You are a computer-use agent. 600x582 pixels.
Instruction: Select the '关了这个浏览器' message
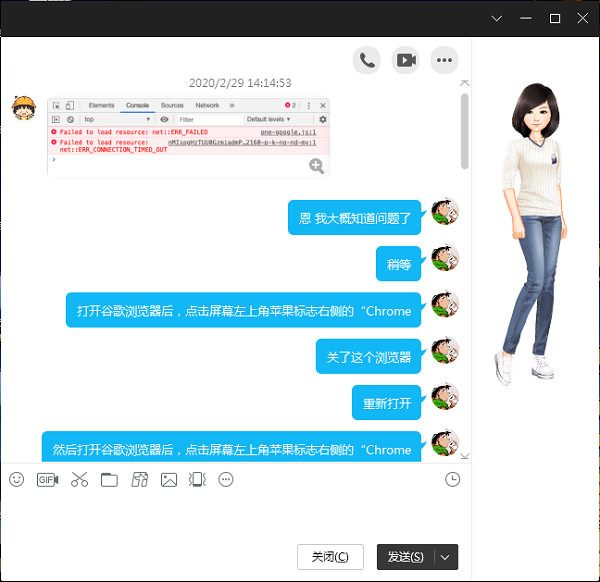tap(368, 357)
